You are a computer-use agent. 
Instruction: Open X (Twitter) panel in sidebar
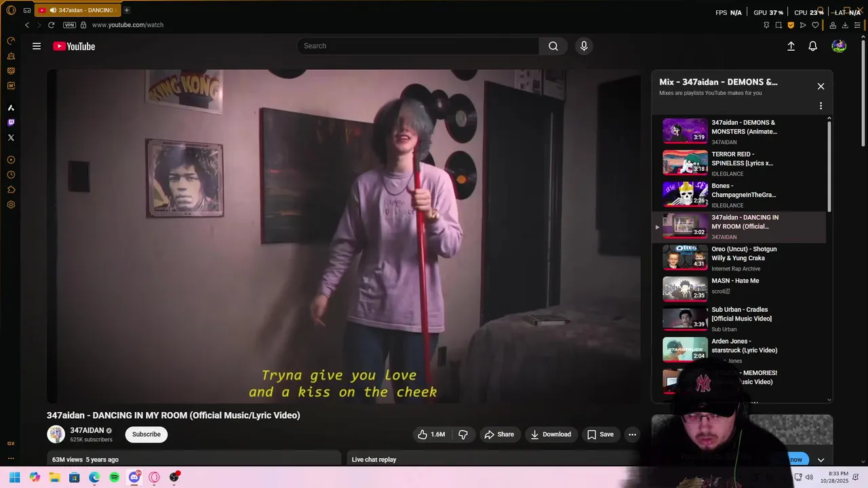pyautogui.click(x=11, y=138)
